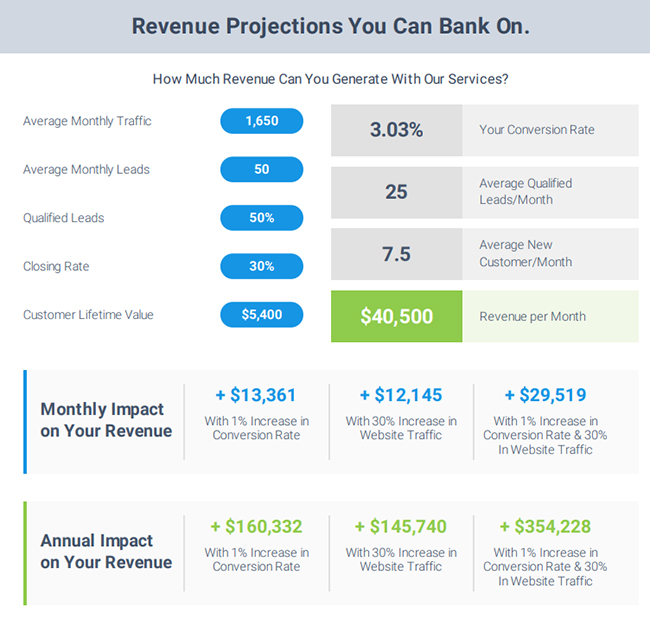Select the + $145,740 annual traffic impact
This screenshot has height=622, width=650.
(x=400, y=527)
